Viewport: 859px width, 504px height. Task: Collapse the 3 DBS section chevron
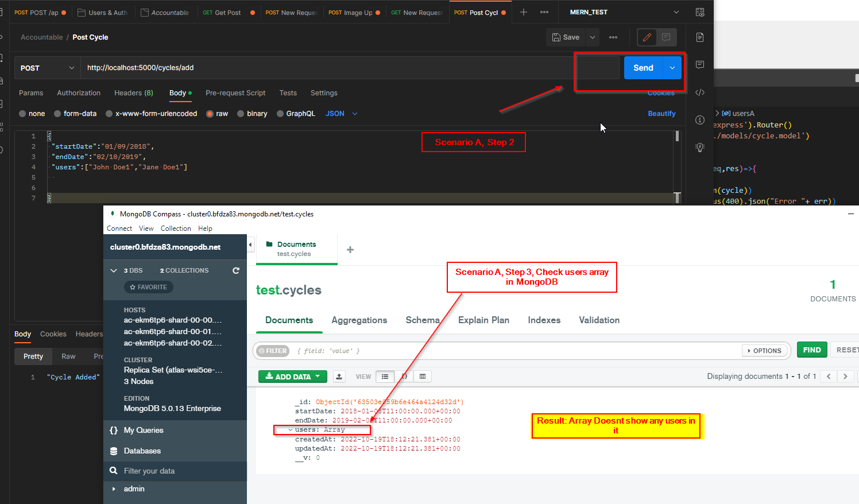114,270
